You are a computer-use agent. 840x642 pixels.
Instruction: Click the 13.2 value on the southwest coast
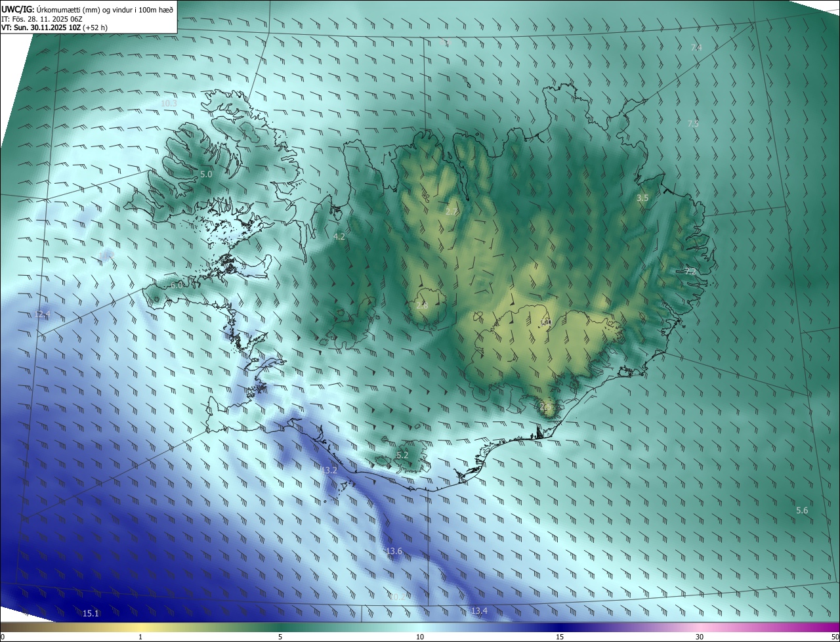tap(329, 471)
